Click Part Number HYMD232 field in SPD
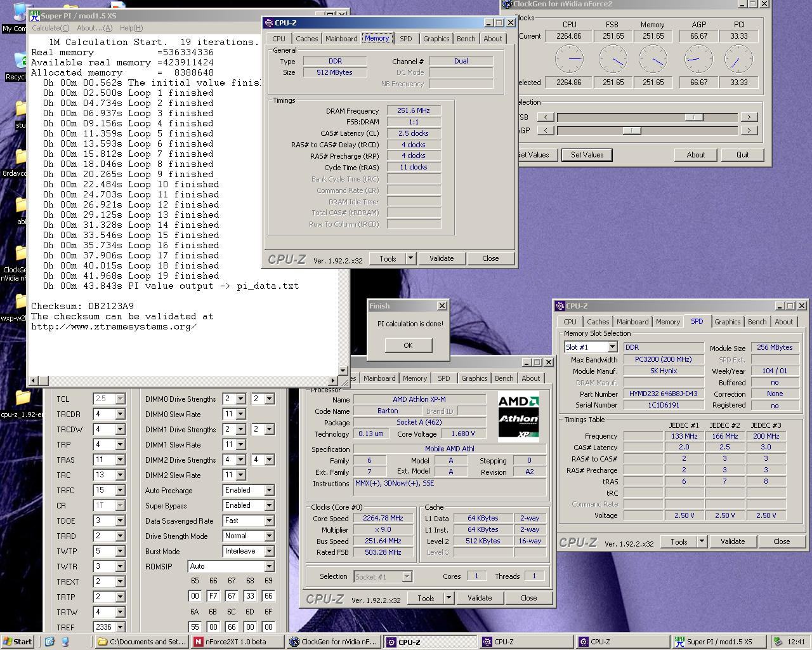The height and width of the screenshot is (650, 812). pos(664,394)
